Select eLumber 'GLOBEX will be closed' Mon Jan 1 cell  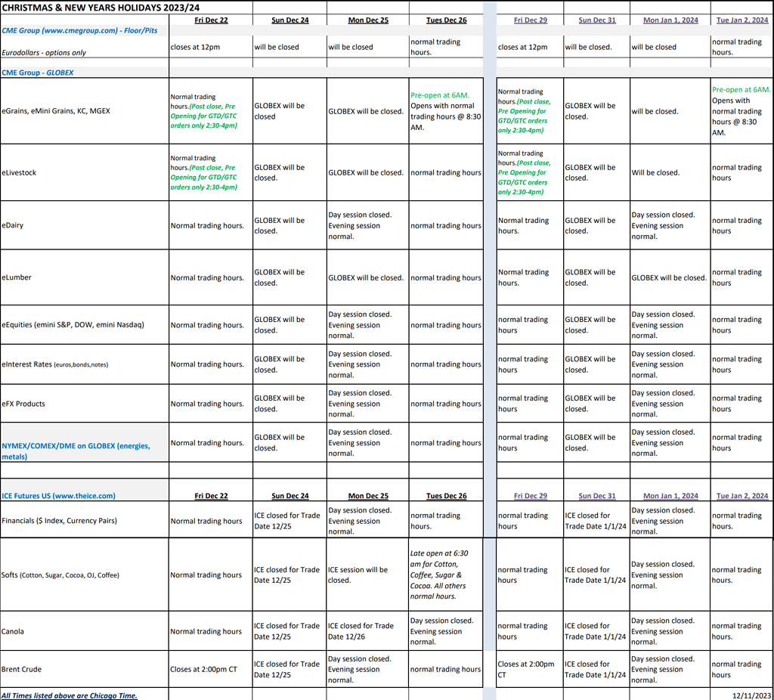click(x=669, y=277)
